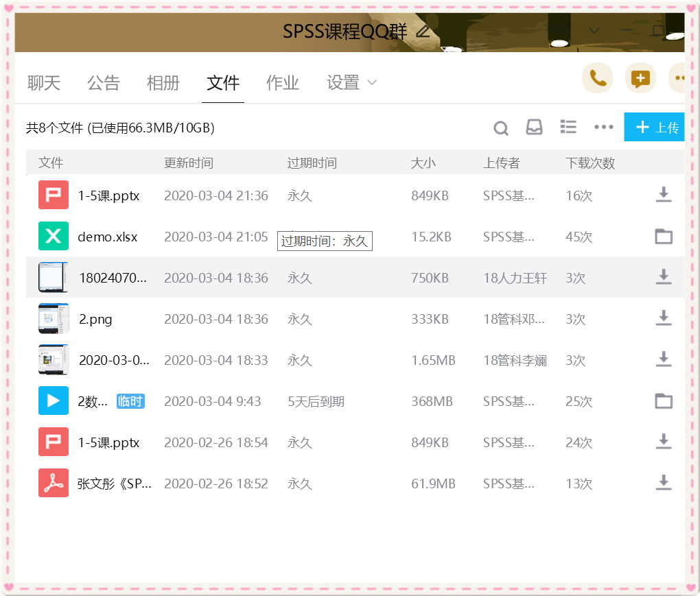700x596 pixels.
Task: Select the 文件 tab
Action: (x=223, y=83)
